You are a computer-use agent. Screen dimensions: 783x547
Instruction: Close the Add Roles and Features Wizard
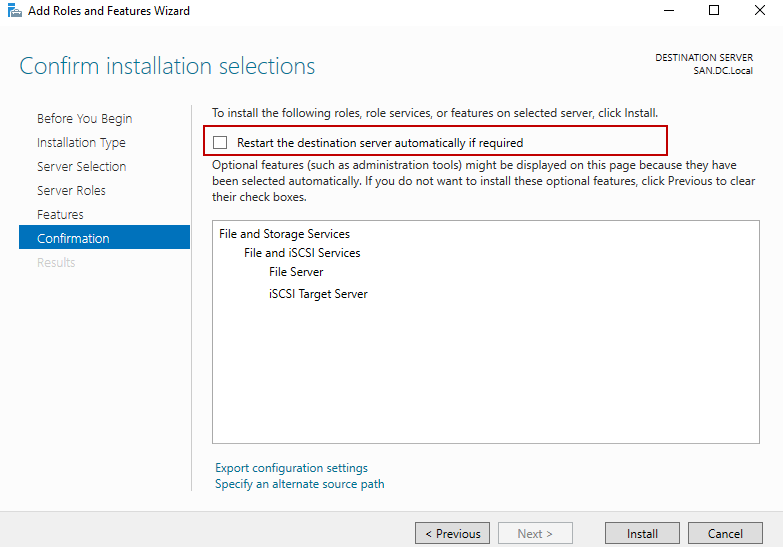pyautogui.click(x=759, y=11)
